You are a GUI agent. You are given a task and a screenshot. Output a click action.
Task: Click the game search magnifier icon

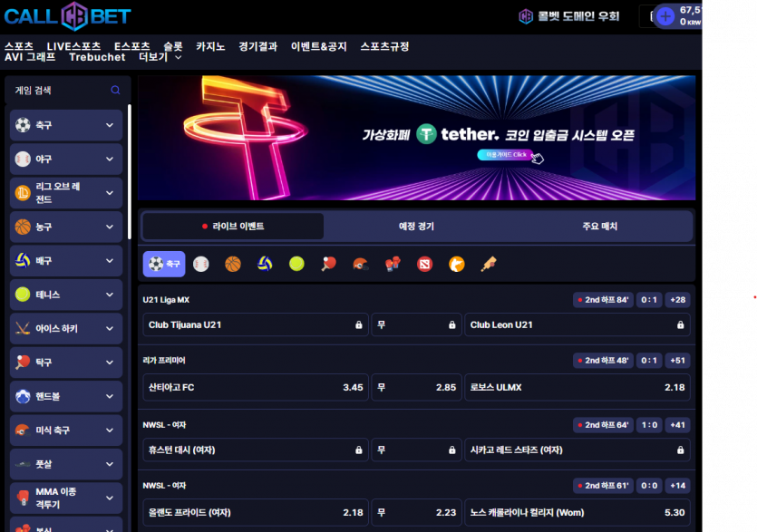115,90
